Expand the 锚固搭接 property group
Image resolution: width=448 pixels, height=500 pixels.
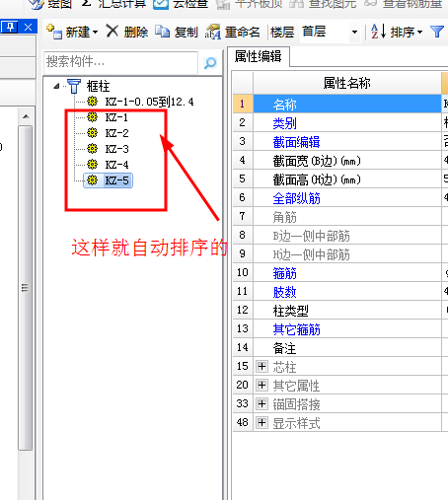(261, 403)
